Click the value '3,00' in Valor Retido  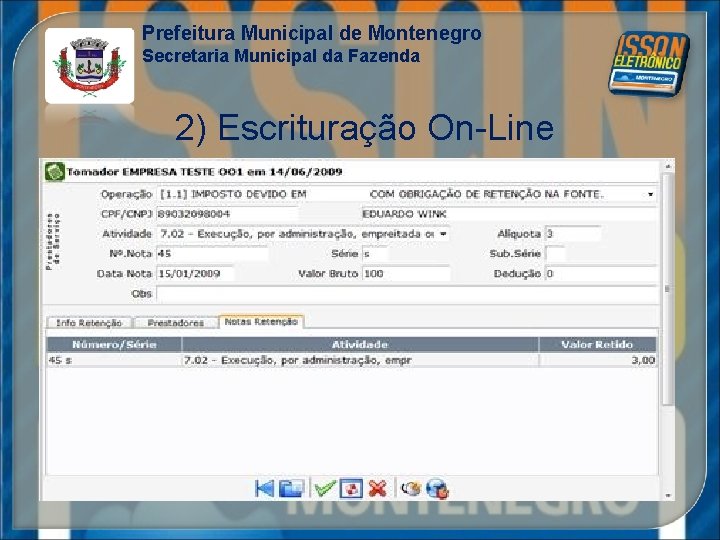643,360
